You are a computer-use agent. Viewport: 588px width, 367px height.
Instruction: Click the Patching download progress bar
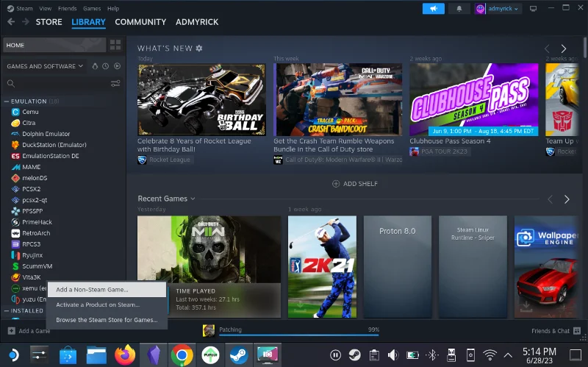(299, 335)
